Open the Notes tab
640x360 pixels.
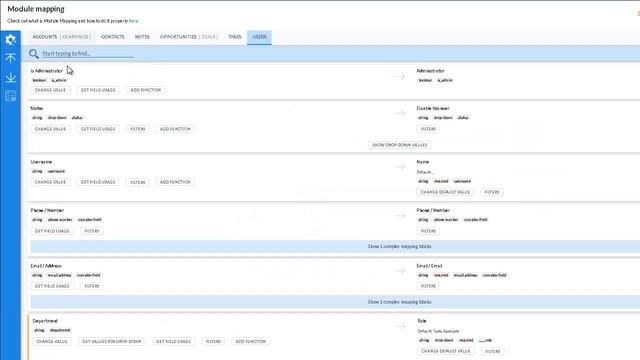coord(142,37)
